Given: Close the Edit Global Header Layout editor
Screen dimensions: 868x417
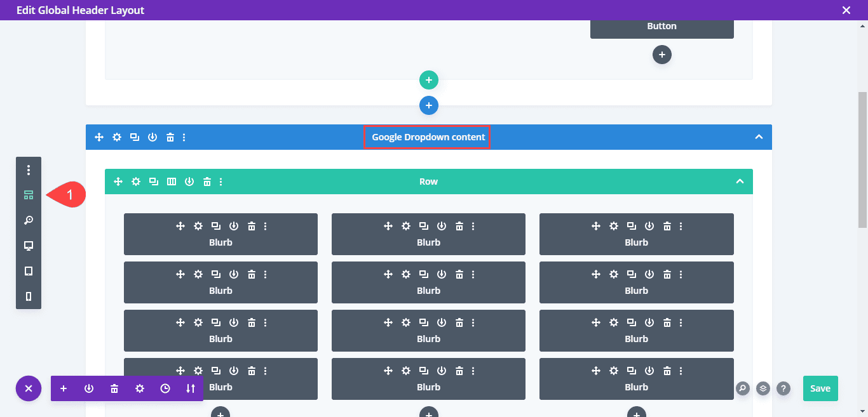Looking at the screenshot, I should click(846, 10).
